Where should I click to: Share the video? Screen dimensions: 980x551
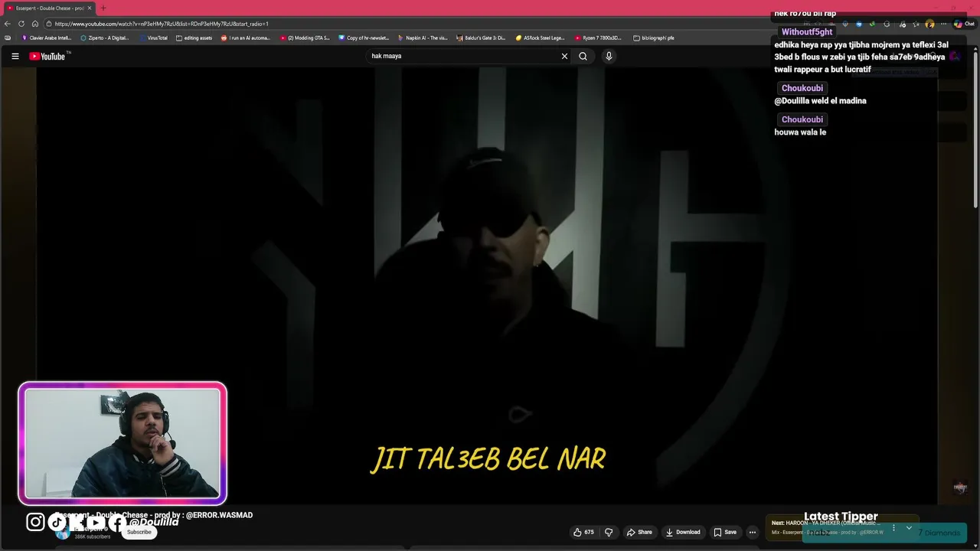(x=639, y=532)
